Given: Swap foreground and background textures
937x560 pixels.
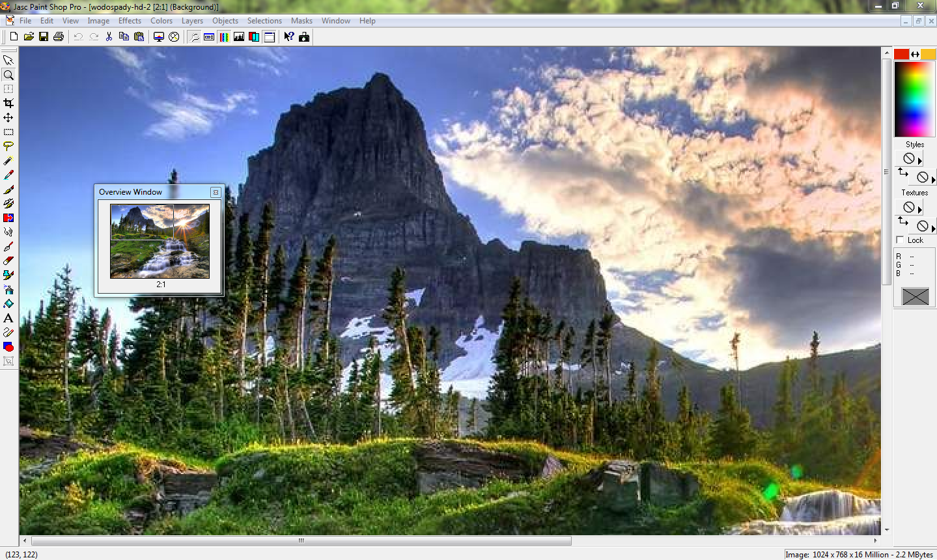Looking at the screenshot, I should click(x=903, y=221).
